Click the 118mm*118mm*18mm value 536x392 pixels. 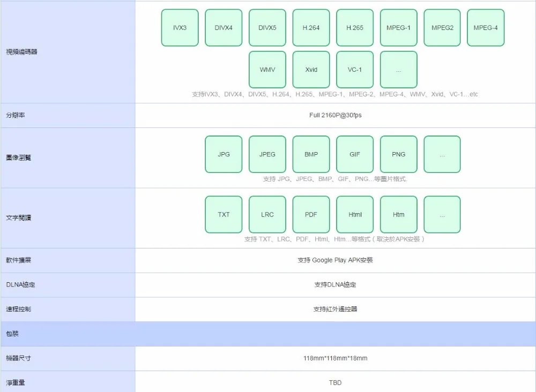[336, 358]
